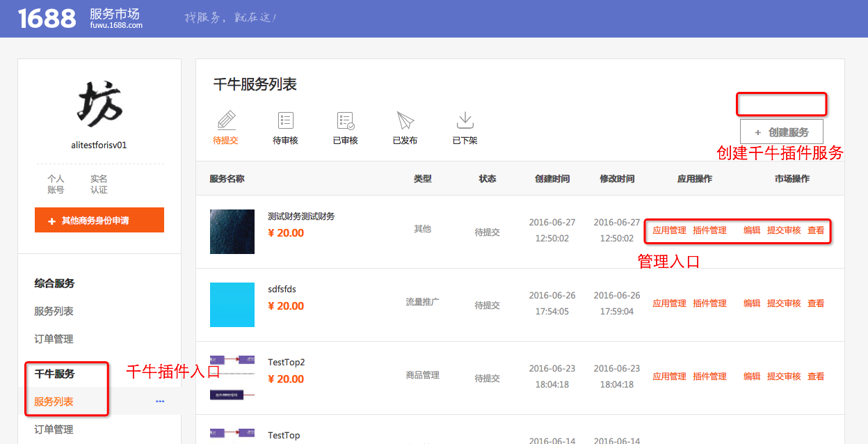Open the 测试财务测试财务 service thumbnail

tap(232, 232)
